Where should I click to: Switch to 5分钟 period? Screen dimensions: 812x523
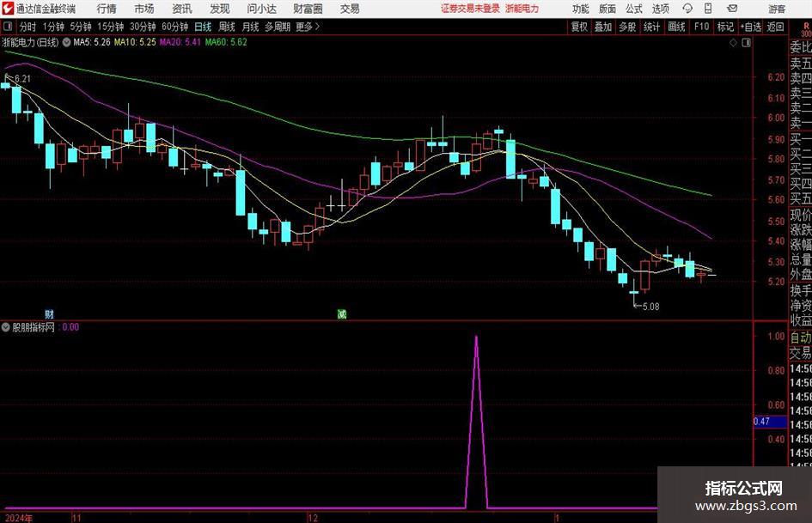tap(80, 27)
